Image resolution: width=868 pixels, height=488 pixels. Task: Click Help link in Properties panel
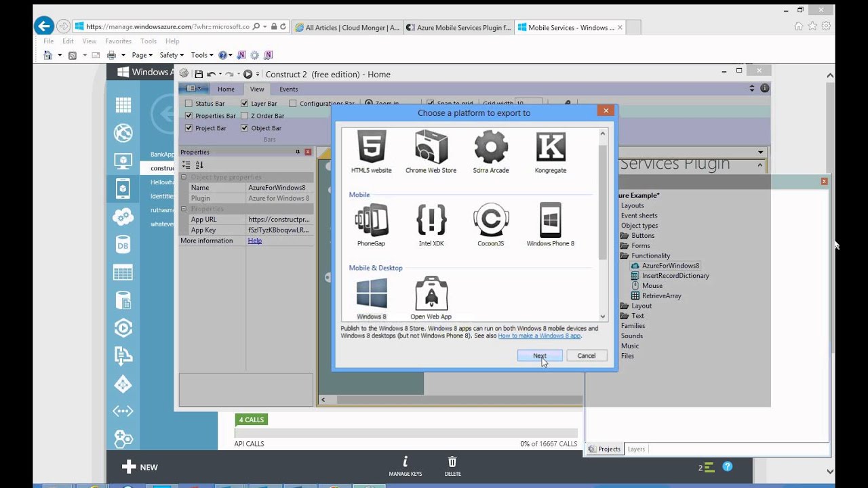[254, 241]
